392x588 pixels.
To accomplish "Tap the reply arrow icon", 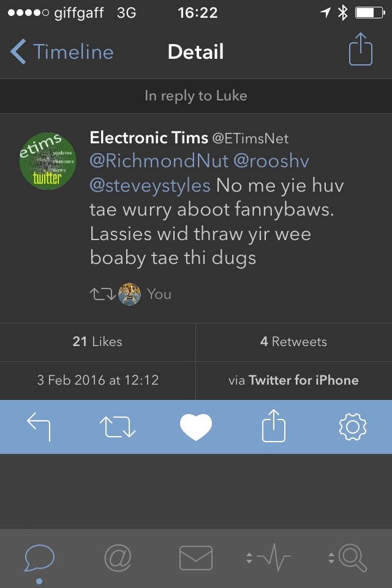I will pyautogui.click(x=39, y=427).
